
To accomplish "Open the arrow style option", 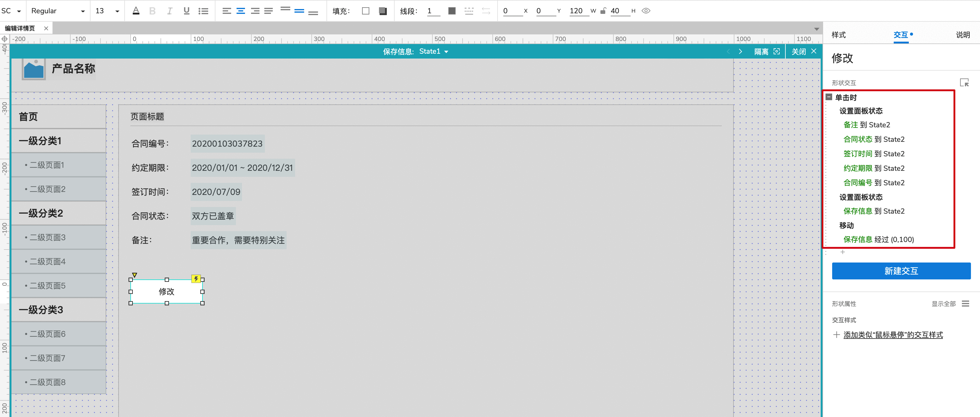I will tap(486, 11).
